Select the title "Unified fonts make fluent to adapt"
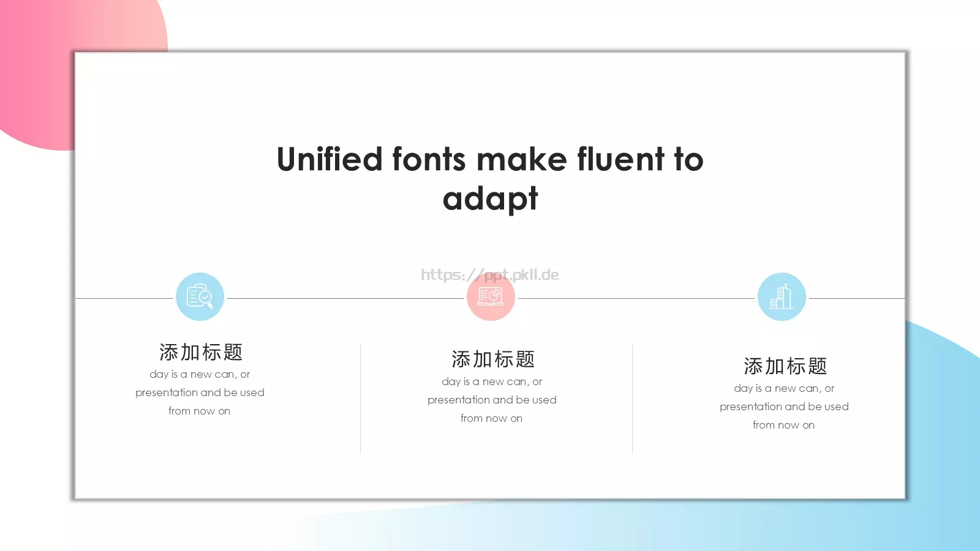Viewport: 980px width, 551px height. pyautogui.click(x=490, y=179)
